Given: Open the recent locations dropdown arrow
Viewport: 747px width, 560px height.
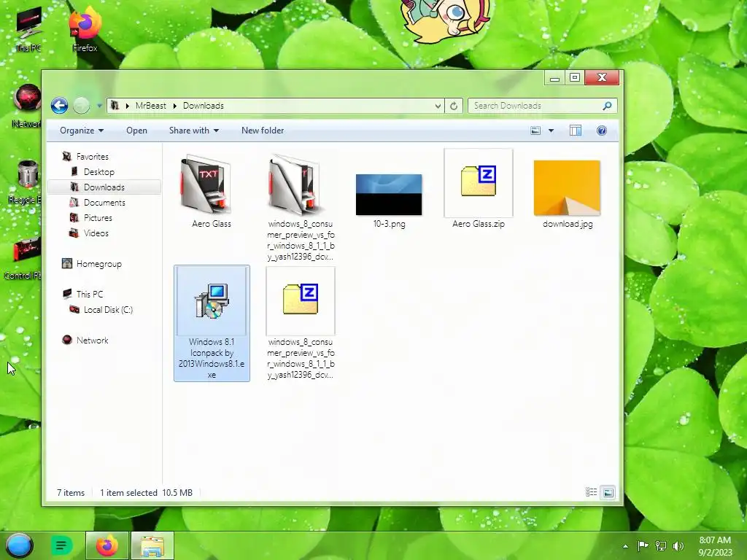Looking at the screenshot, I should tap(99, 106).
